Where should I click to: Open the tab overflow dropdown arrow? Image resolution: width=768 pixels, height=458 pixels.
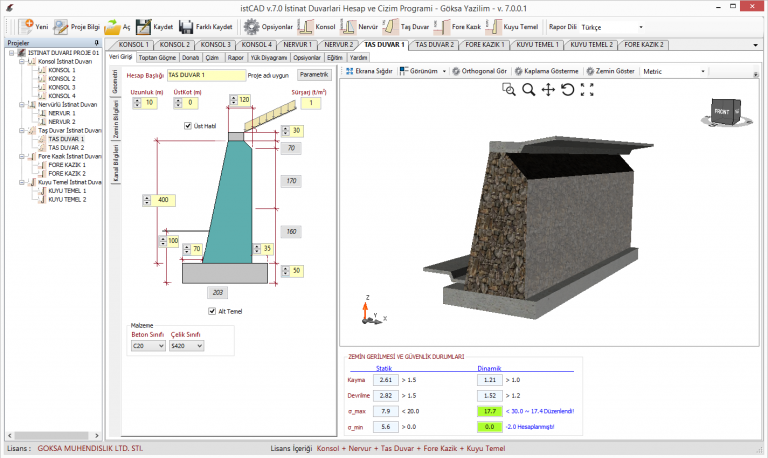755,45
